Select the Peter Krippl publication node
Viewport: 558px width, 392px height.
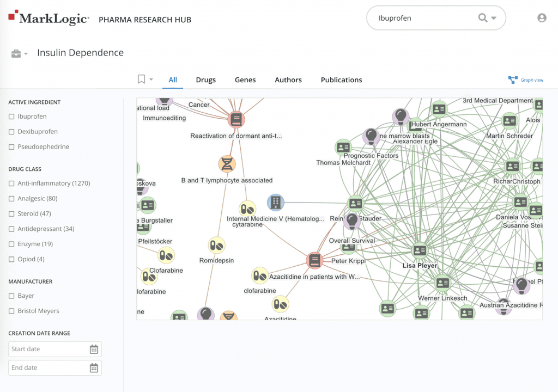click(315, 260)
